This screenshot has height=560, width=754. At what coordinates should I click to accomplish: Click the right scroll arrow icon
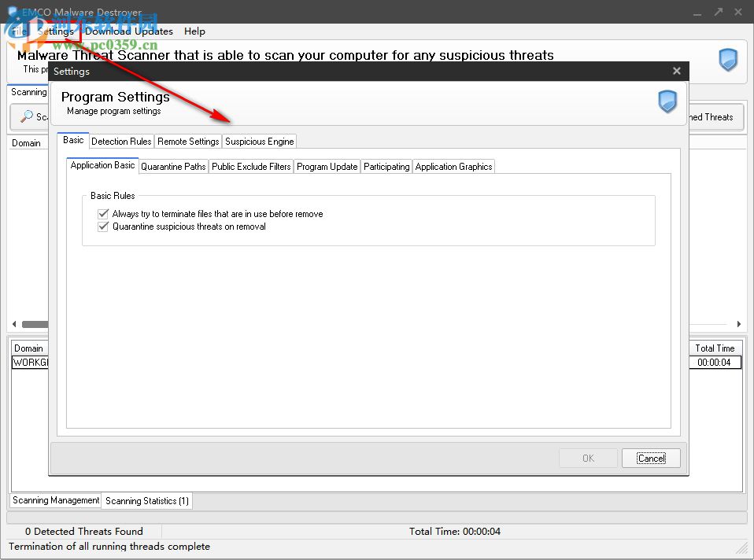739,323
